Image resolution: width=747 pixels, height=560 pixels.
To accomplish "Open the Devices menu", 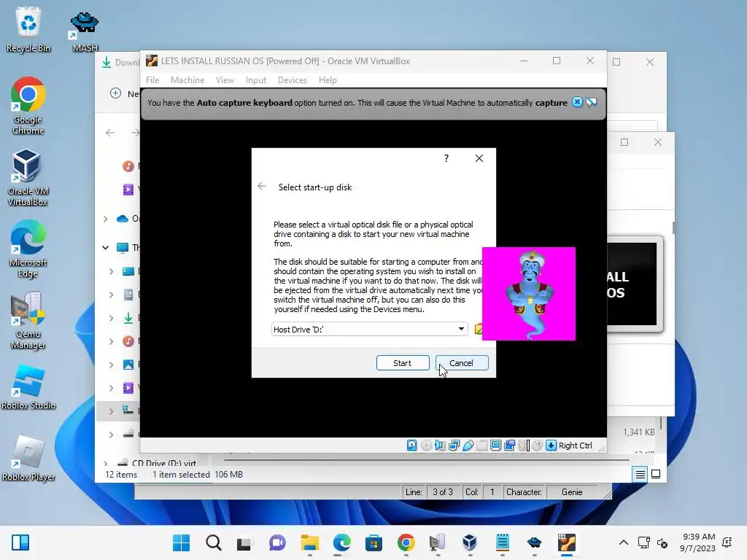I will coord(293,80).
